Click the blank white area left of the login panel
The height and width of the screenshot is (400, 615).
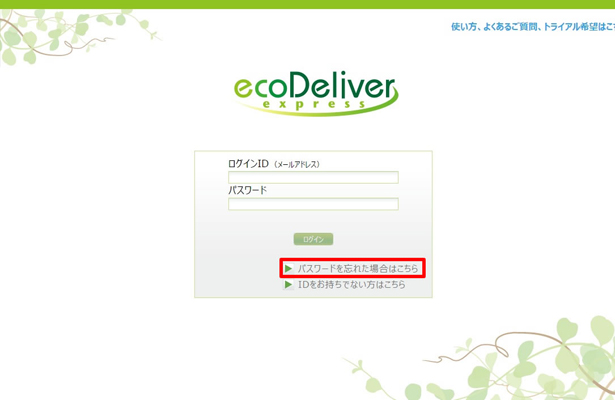[98, 224]
